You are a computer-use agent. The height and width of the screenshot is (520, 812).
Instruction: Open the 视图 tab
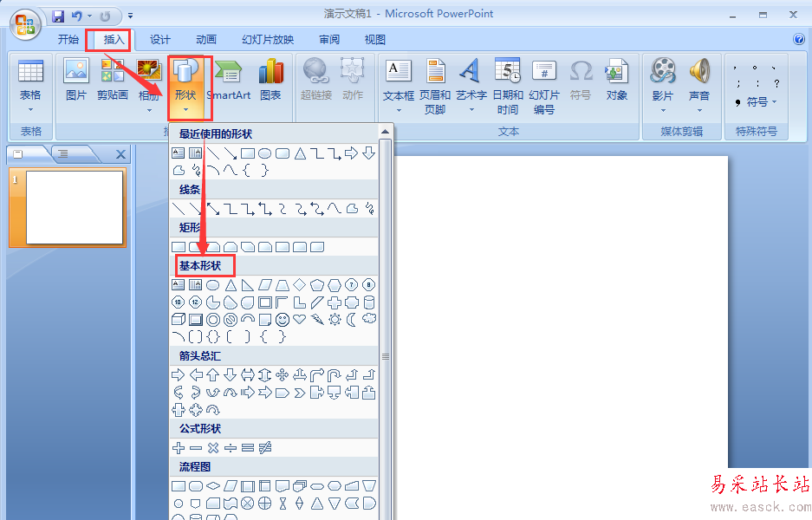[375, 39]
